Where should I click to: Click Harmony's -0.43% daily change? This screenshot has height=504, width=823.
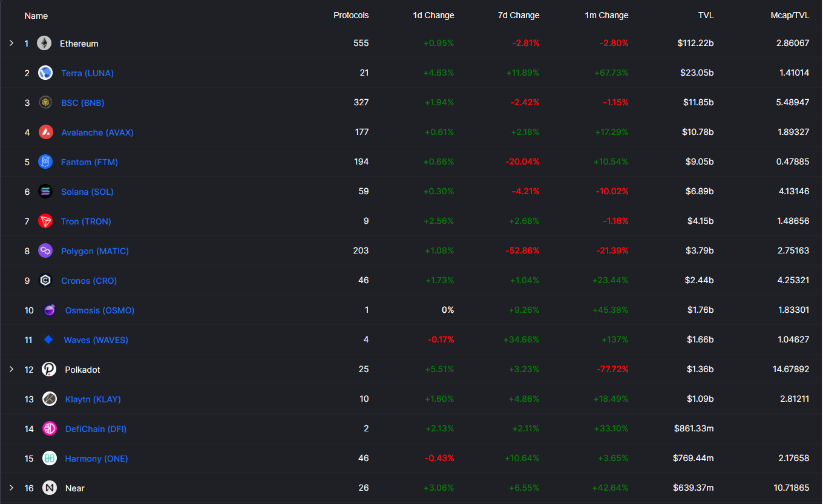click(441, 458)
